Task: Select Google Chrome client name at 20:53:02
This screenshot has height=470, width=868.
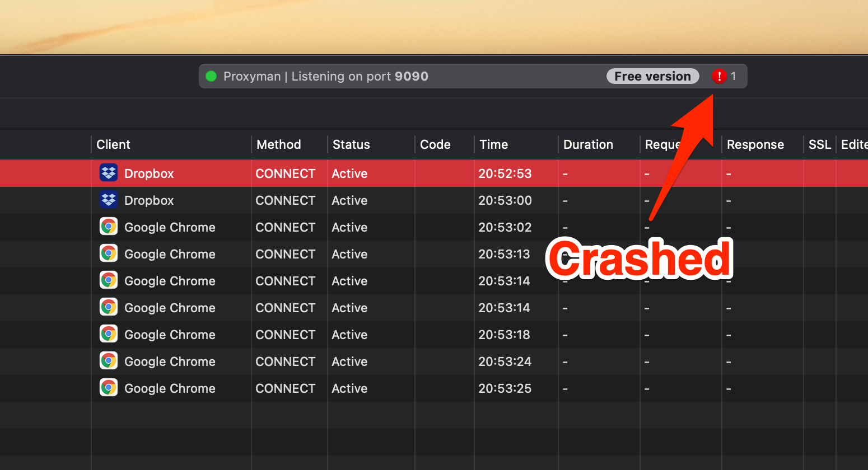Action: point(170,227)
